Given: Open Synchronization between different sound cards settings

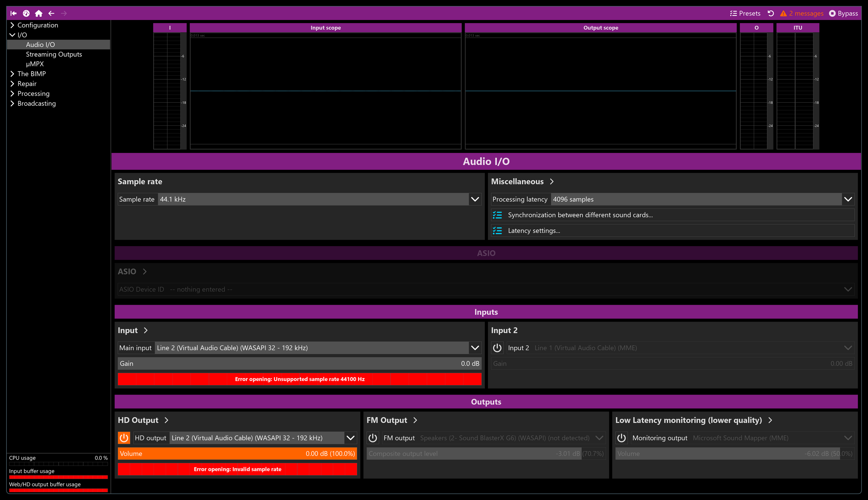Looking at the screenshot, I should [x=673, y=215].
